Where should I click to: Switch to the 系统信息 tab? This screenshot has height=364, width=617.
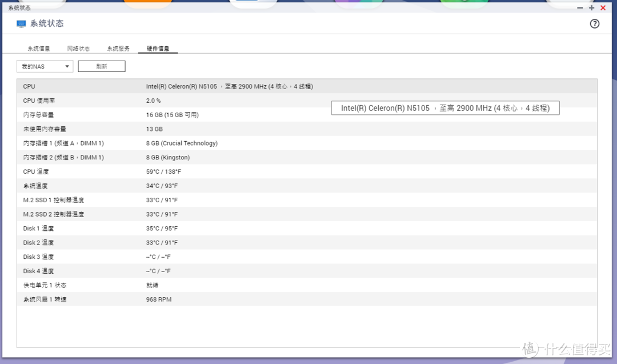point(39,49)
